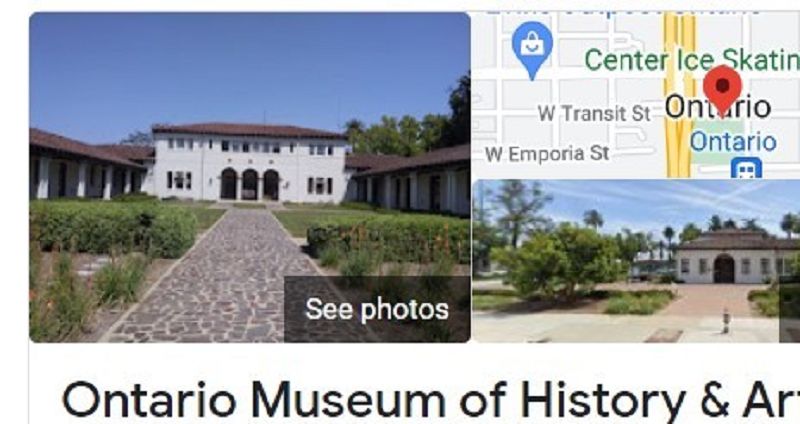Viewport: 800px width, 424px height.
Task: Click the red location pin on map
Action: pyautogui.click(x=722, y=90)
